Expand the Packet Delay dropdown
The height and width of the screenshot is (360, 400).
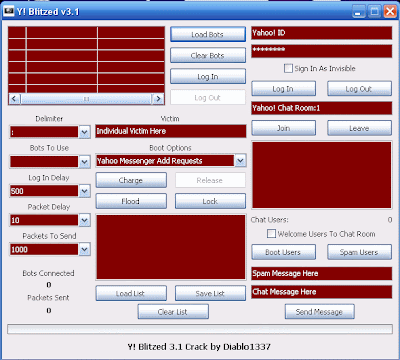84,220
